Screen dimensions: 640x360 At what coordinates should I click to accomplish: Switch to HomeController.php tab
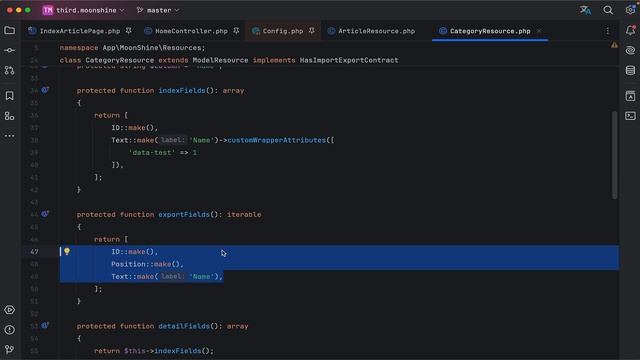coord(191,31)
